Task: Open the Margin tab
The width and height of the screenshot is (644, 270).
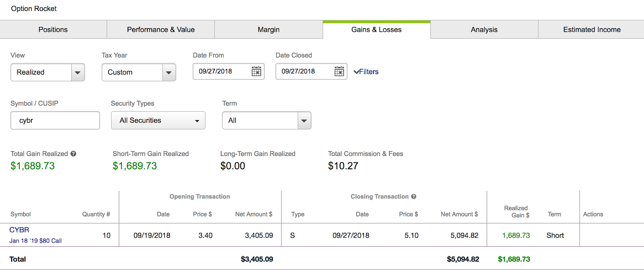Action: pos(268,30)
